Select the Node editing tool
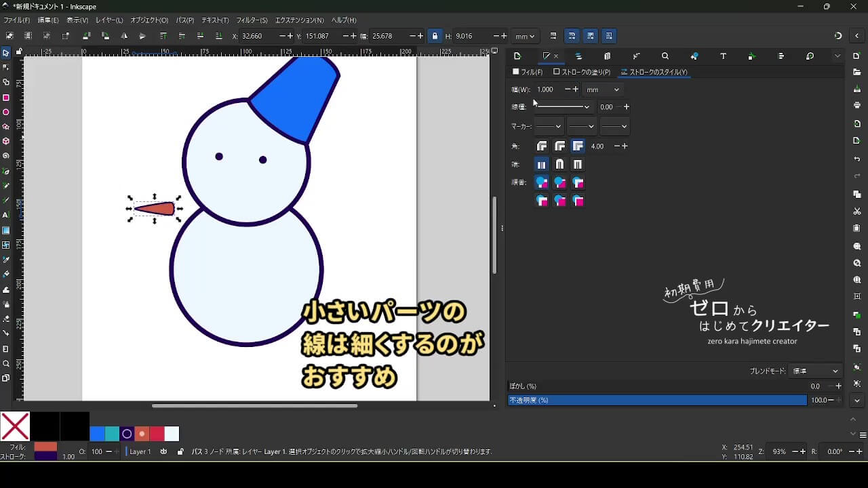The image size is (868, 488). point(6,67)
